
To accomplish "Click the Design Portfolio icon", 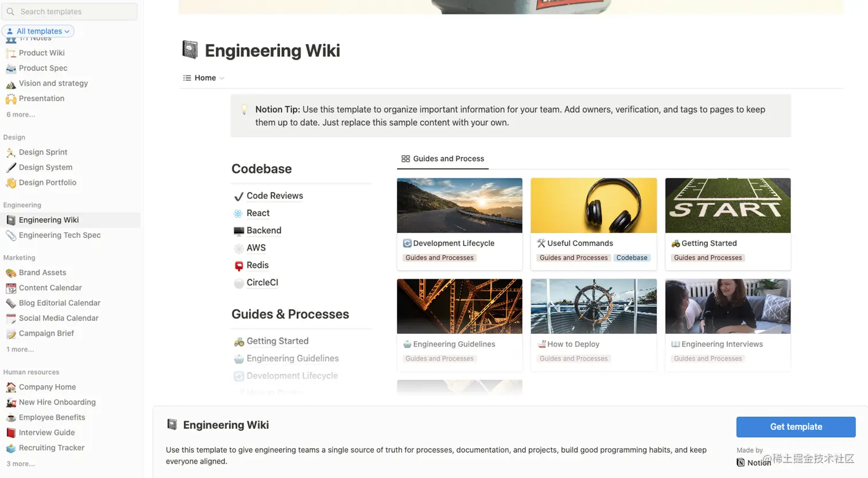I will [x=11, y=183].
